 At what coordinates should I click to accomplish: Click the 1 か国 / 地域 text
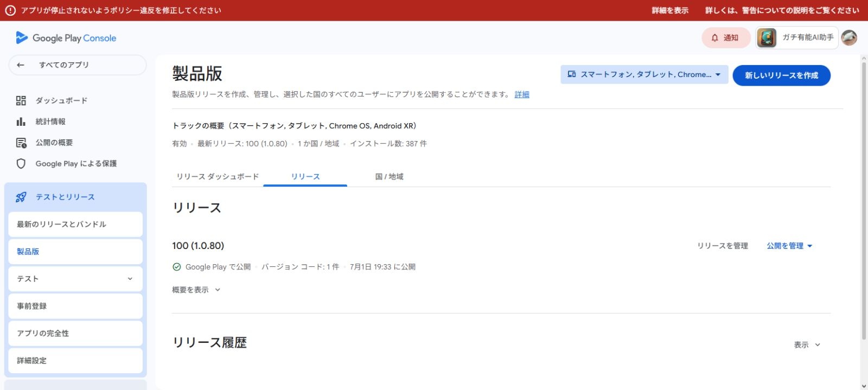point(318,144)
